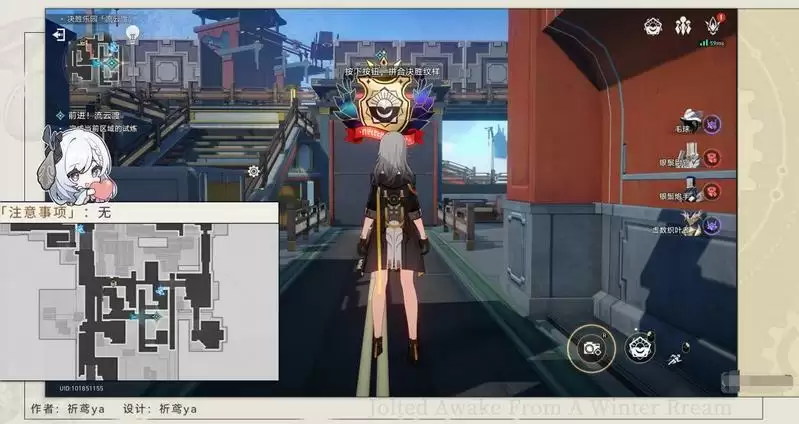Click the large gray map overlay image

pyautogui.click(x=138, y=300)
